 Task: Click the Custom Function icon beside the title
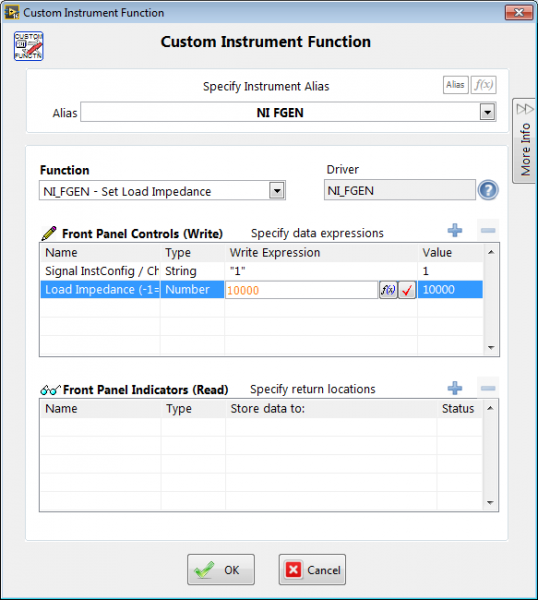pos(29,46)
